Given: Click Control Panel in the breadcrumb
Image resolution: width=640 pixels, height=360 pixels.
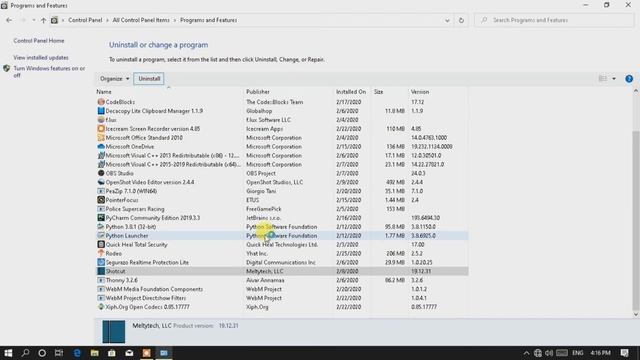Looking at the screenshot, I should point(85,20).
